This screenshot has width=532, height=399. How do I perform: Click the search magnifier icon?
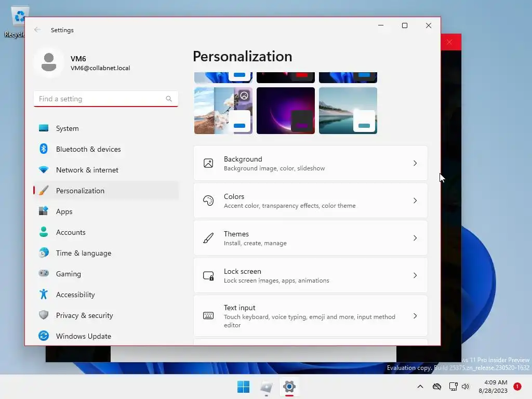click(169, 99)
